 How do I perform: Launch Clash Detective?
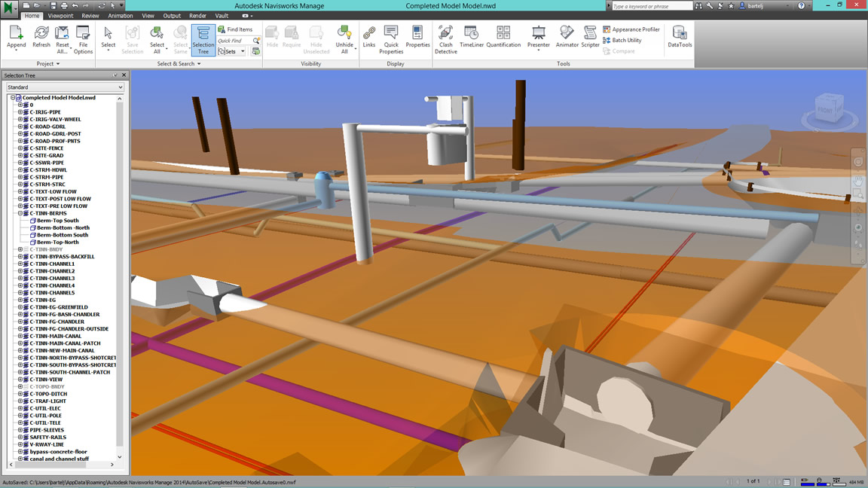pos(445,39)
